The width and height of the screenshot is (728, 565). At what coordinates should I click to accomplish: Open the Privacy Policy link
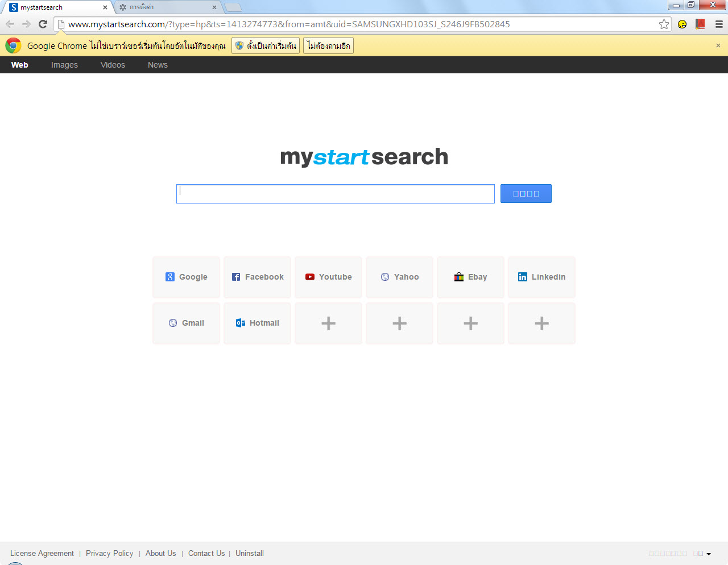click(110, 553)
